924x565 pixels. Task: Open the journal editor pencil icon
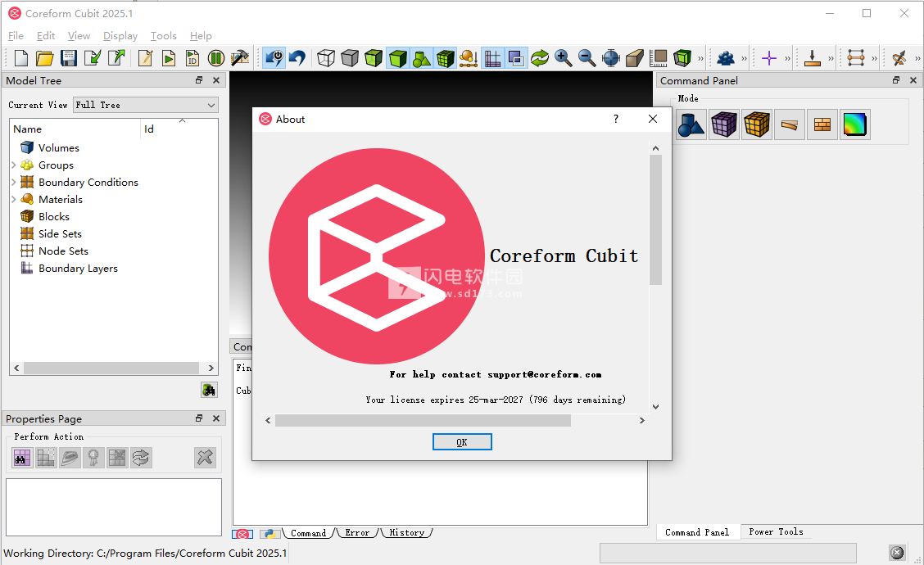pos(145,58)
